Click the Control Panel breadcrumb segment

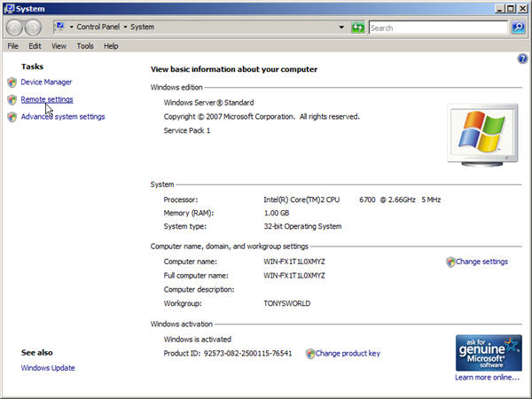(x=98, y=27)
